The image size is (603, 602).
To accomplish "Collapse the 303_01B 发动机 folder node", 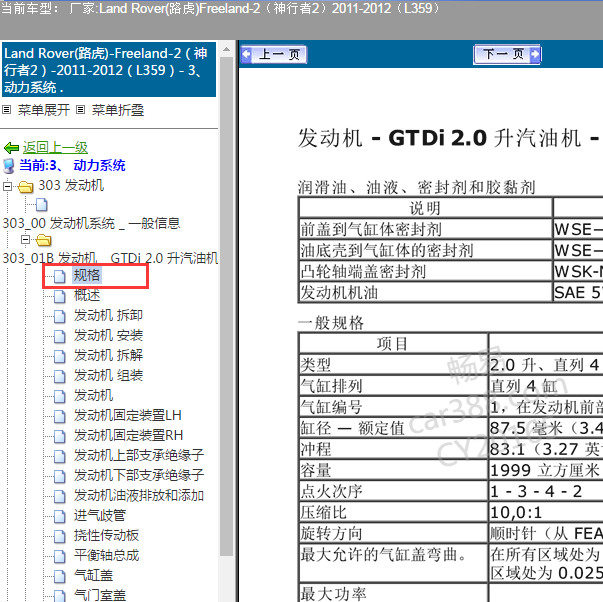I will (x=25, y=240).
